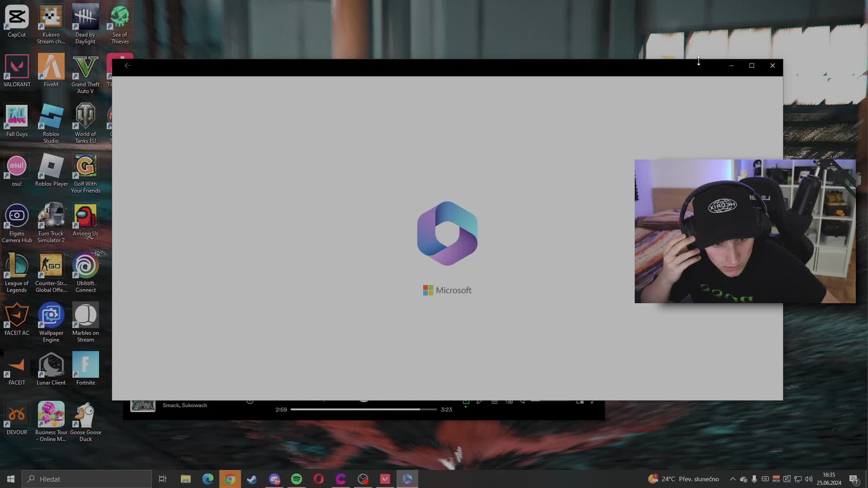This screenshot has width=868, height=488.
Task: Click the red Valorant taskbar icon
Action: [385, 479]
